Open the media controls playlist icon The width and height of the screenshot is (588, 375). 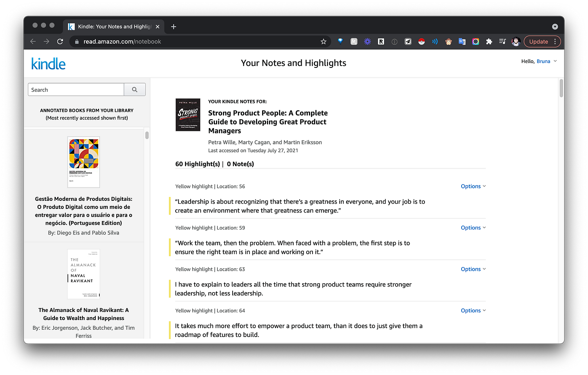pos(502,42)
